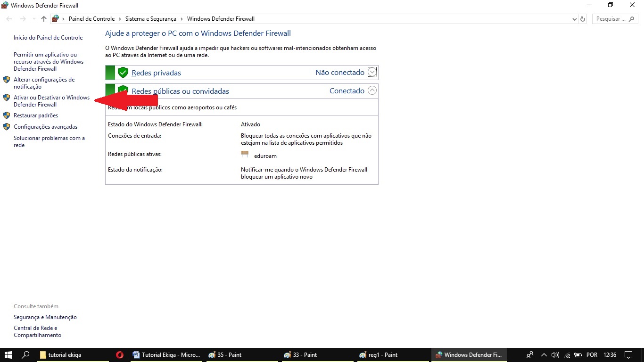Open Ativar ou Desativar Windows Defender Firewall

pyautogui.click(x=51, y=101)
